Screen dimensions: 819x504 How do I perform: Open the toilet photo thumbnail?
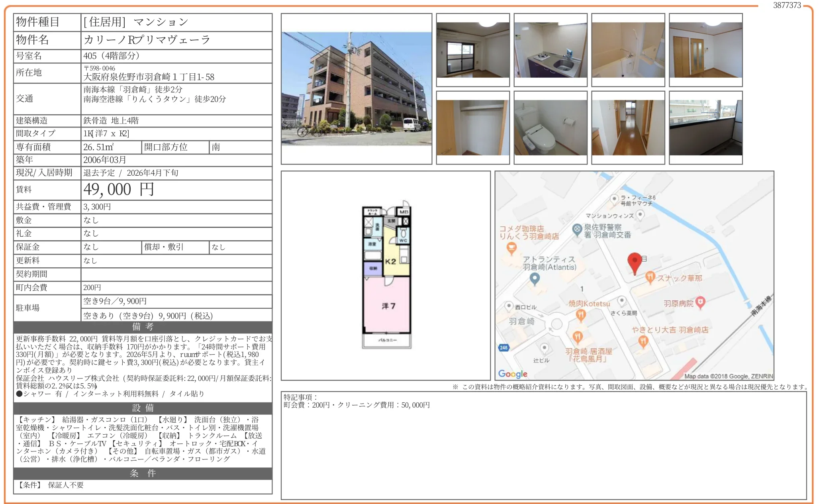[x=550, y=127]
